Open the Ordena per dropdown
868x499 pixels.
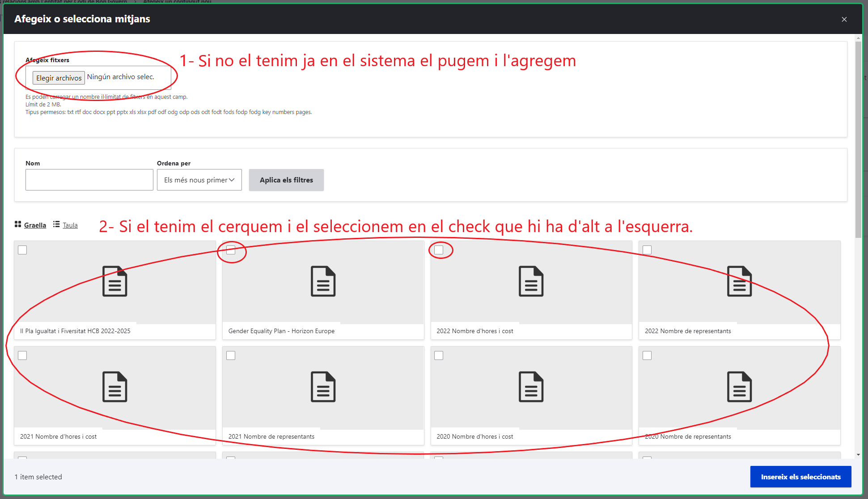199,180
